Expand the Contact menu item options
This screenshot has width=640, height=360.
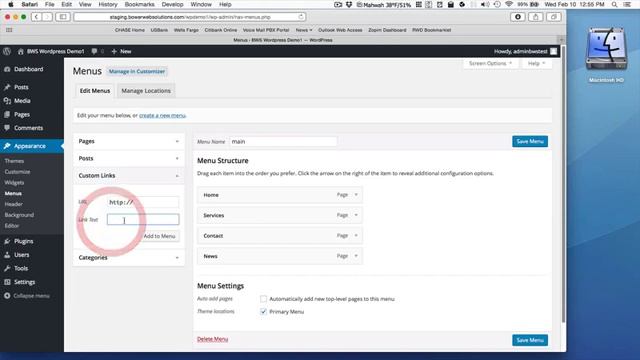click(356, 236)
